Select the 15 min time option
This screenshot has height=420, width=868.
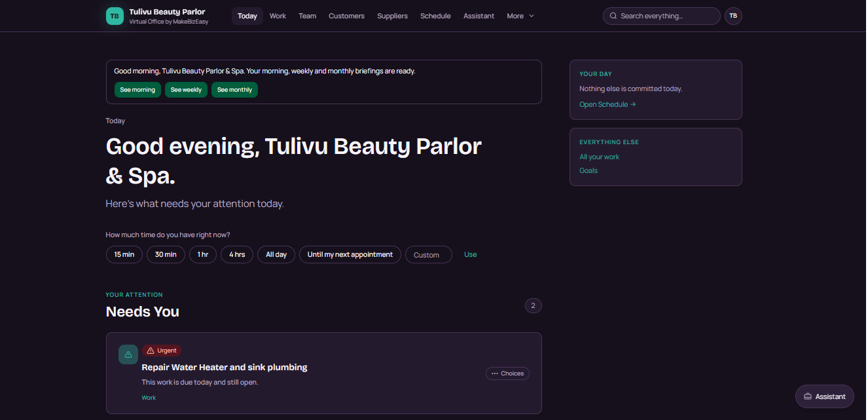124,254
